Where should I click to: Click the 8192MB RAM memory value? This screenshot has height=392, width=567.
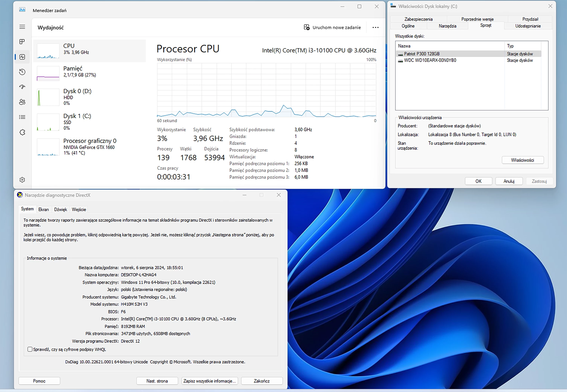click(133, 326)
